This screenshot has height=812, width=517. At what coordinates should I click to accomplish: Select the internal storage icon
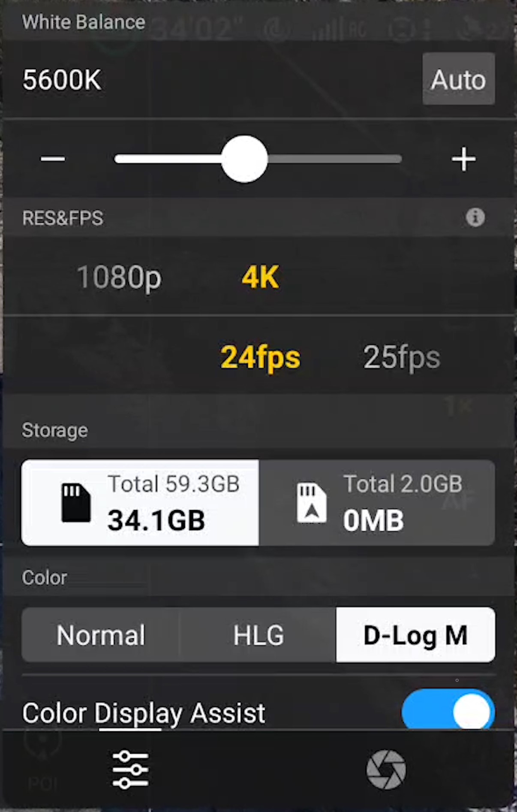pos(312,503)
